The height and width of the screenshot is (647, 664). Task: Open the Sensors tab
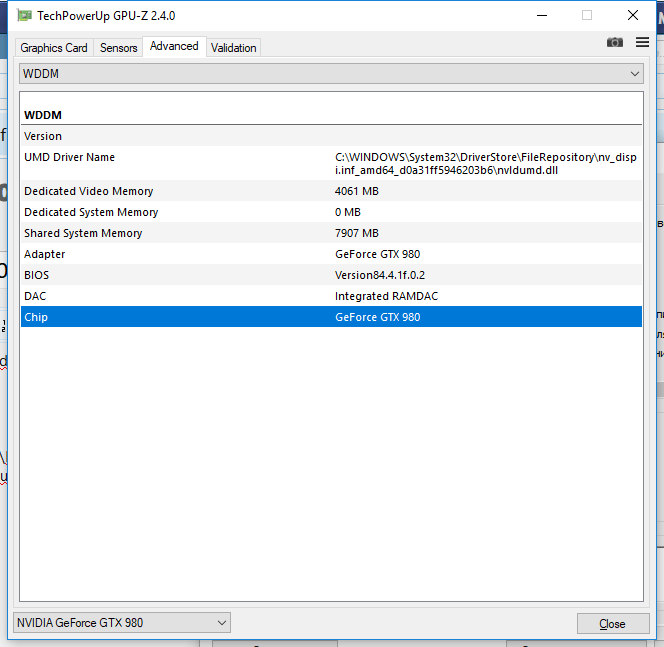tap(118, 47)
